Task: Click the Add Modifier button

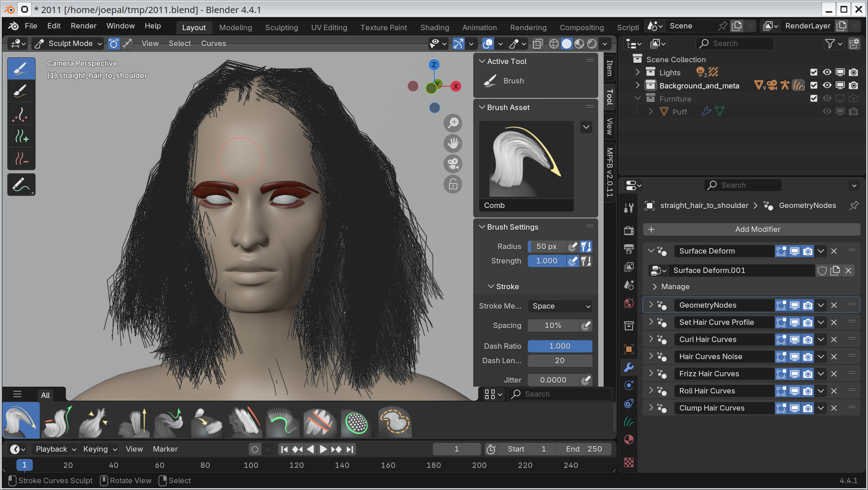Action: [x=751, y=229]
